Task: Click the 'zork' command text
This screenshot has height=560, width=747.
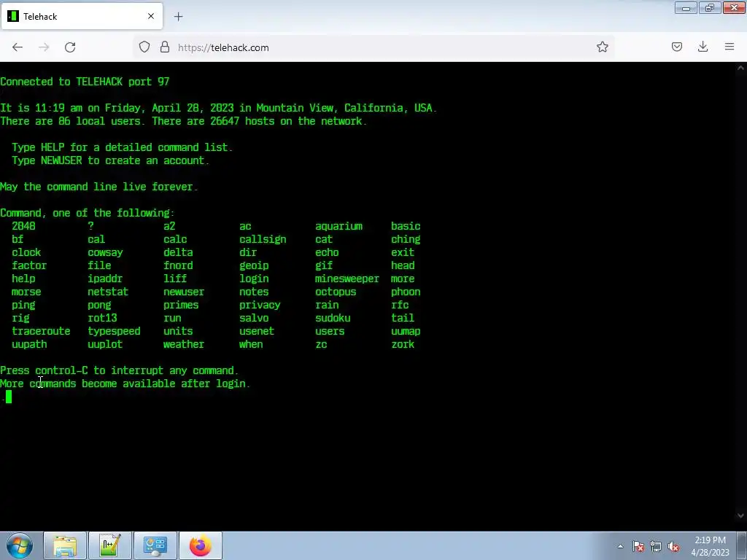Action: point(403,344)
